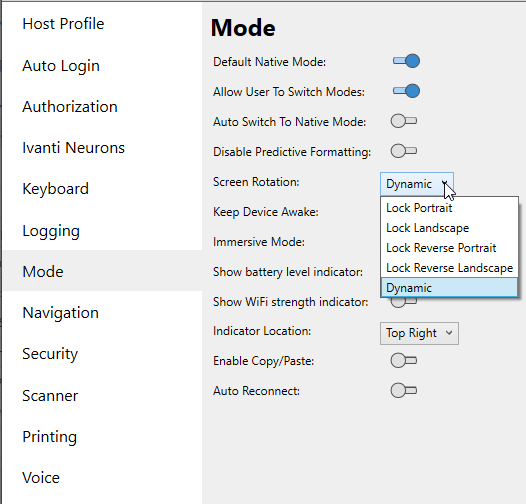Click the Mode page heading
The image size is (526, 504).
pos(243,28)
